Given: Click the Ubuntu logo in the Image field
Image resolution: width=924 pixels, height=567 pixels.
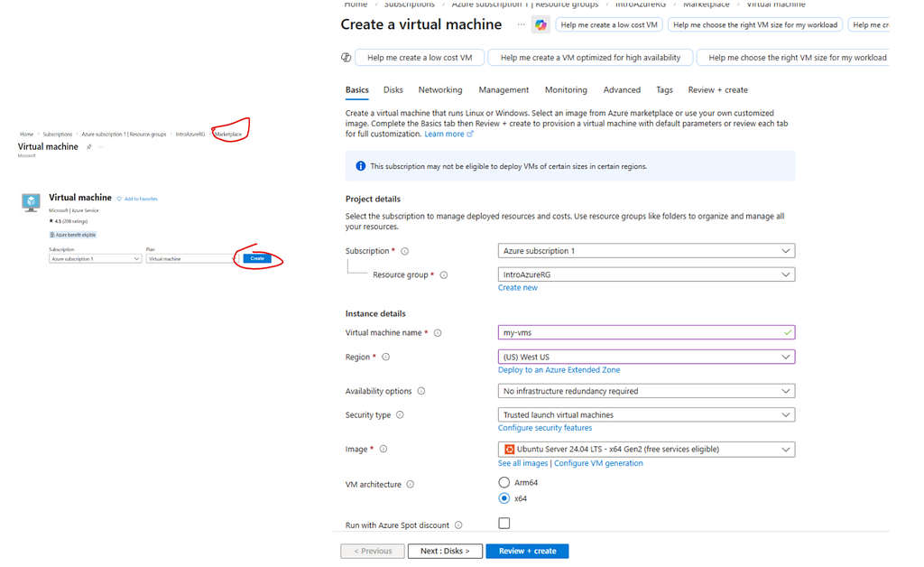Looking at the screenshot, I should (x=509, y=449).
